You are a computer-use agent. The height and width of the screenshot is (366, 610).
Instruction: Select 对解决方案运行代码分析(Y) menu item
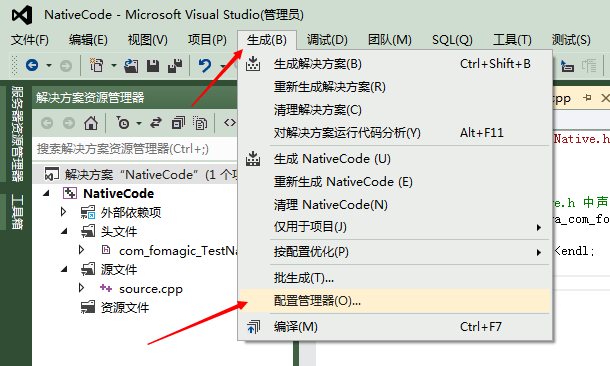point(394,133)
